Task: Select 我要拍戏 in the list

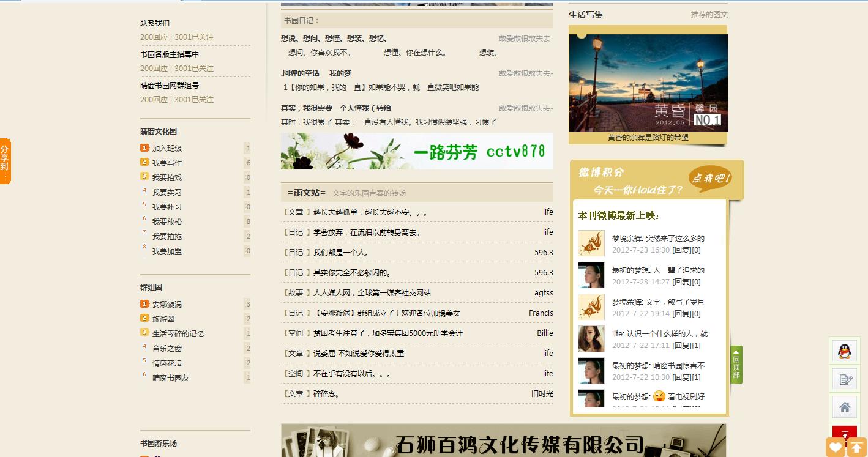Action: click(167, 178)
